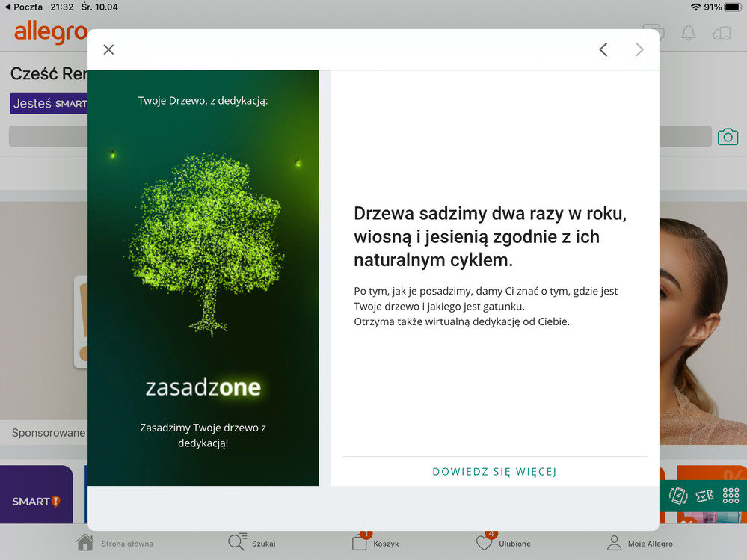Screen dimensions: 747x560
Task: Open Szukaj tab
Action: [251, 543]
